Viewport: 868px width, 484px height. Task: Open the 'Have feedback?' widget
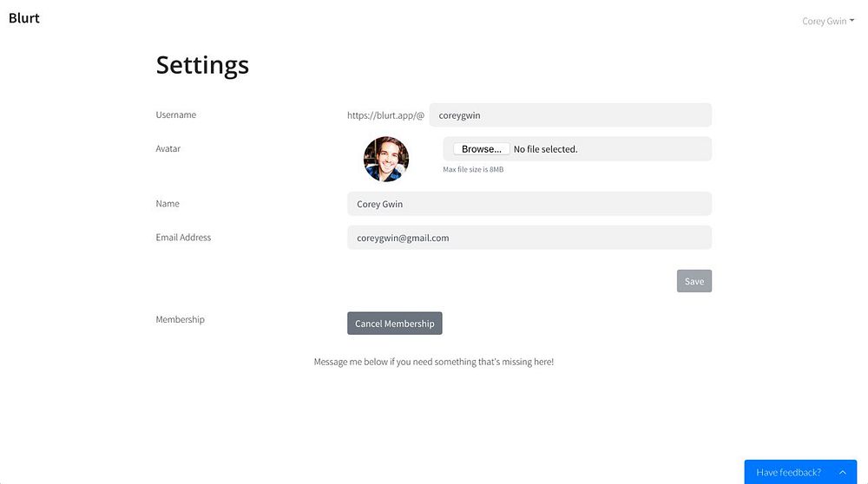click(789, 472)
